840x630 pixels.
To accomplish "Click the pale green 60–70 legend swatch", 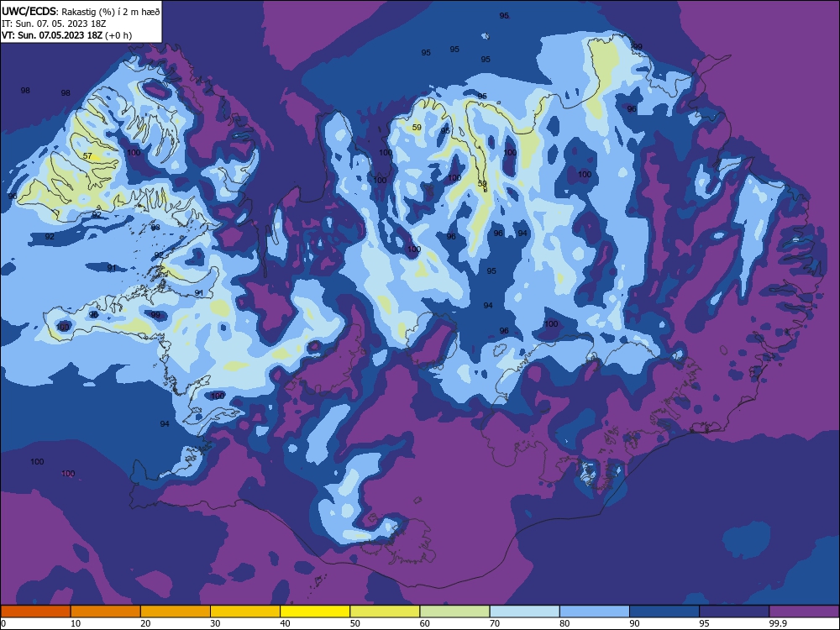I will click(x=454, y=612).
